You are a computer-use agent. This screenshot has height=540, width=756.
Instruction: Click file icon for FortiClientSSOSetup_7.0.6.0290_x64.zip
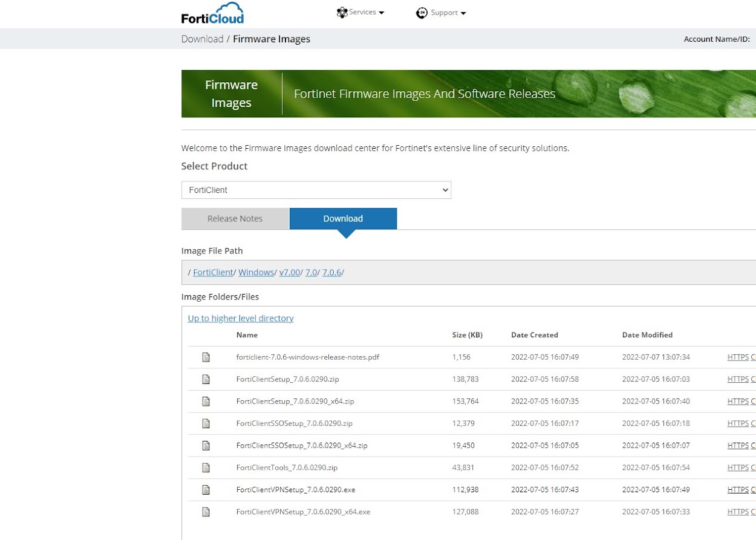(x=206, y=446)
